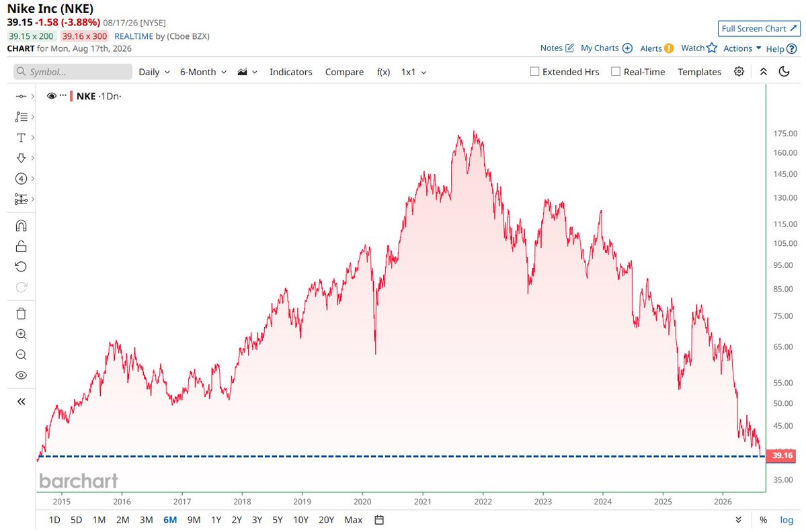Select the Text annotation tool

click(21, 138)
